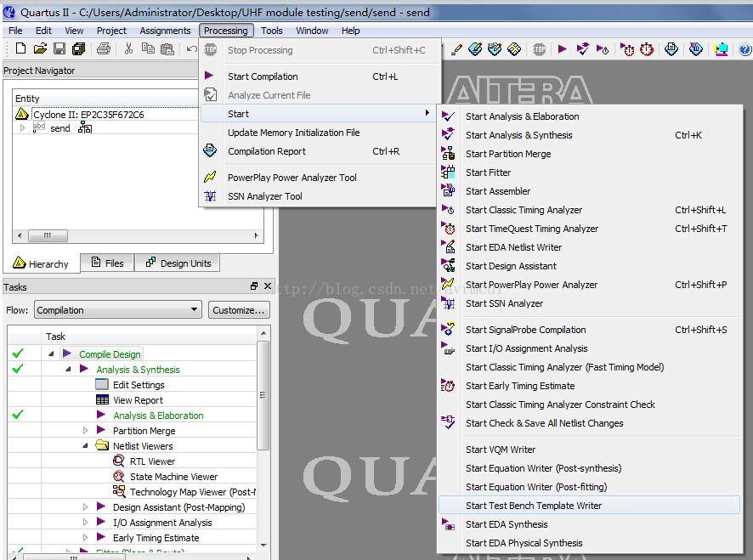Image resolution: width=753 pixels, height=560 pixels.
Task: Click the send entity hierarchy icon
Action: click(x=85, y=127)
